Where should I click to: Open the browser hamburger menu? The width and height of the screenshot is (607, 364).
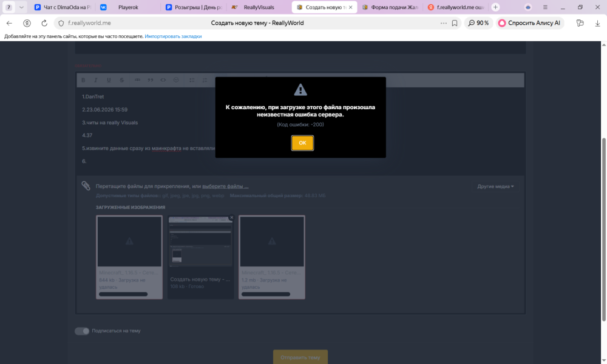tap(545, 7)
